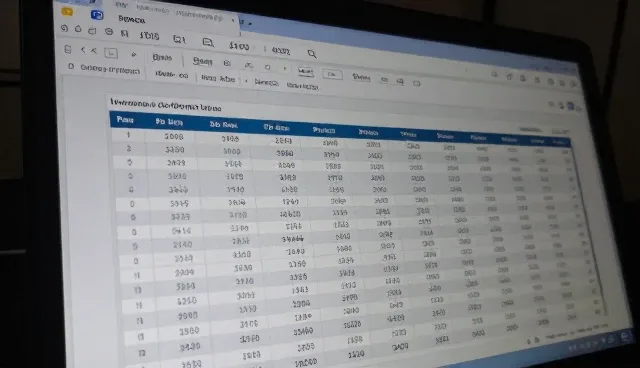
Task: Expand the small dropdown arrow left of the frame icon's right
Action: [133, 55]
